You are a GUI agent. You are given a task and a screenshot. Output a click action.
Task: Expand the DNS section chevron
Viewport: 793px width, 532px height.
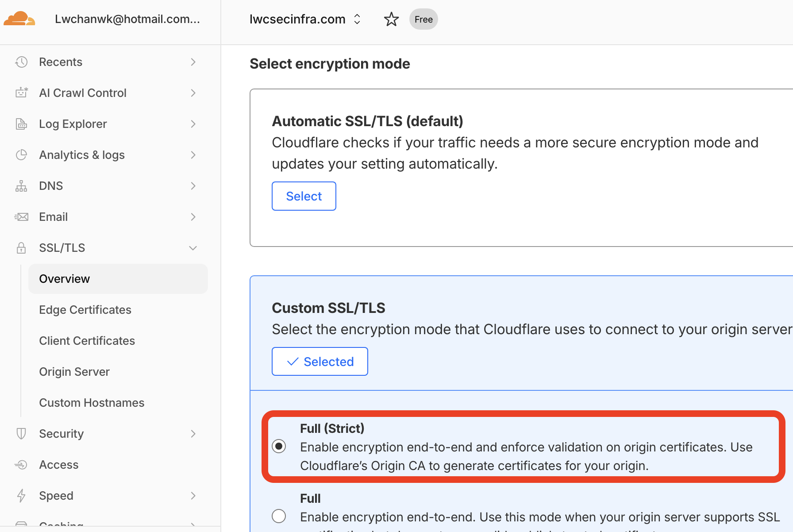click(193, 186)
